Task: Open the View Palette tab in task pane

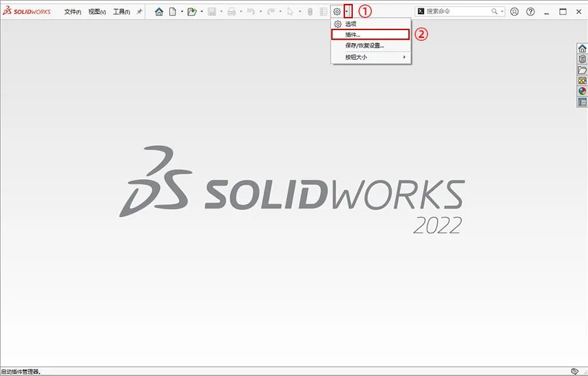Action: pos(582,80)
